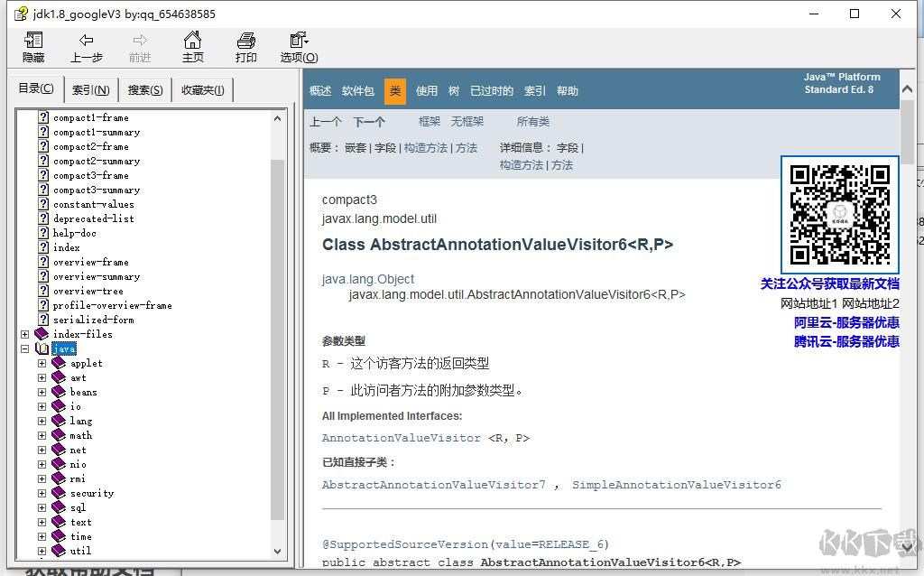Click the 下一个 next class link

(369, 122)
